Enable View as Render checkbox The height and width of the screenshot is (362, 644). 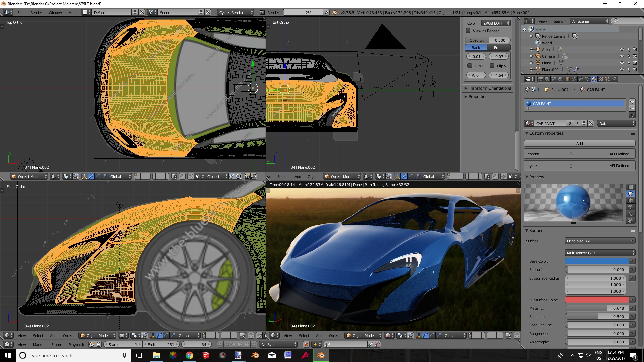(x=468, y=31)
